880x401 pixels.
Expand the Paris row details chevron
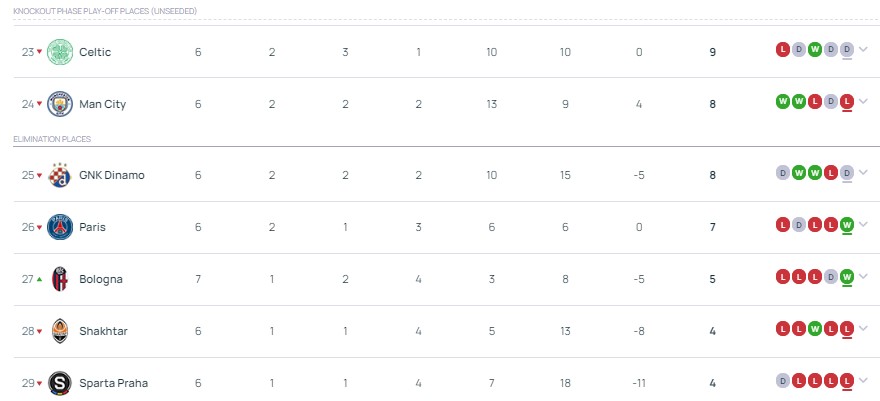tap(863, 224)
